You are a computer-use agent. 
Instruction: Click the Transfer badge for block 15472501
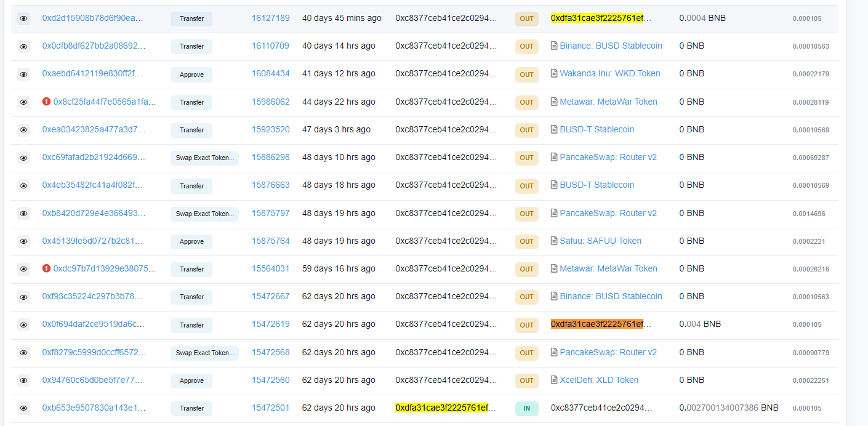(x=191, y=408)
